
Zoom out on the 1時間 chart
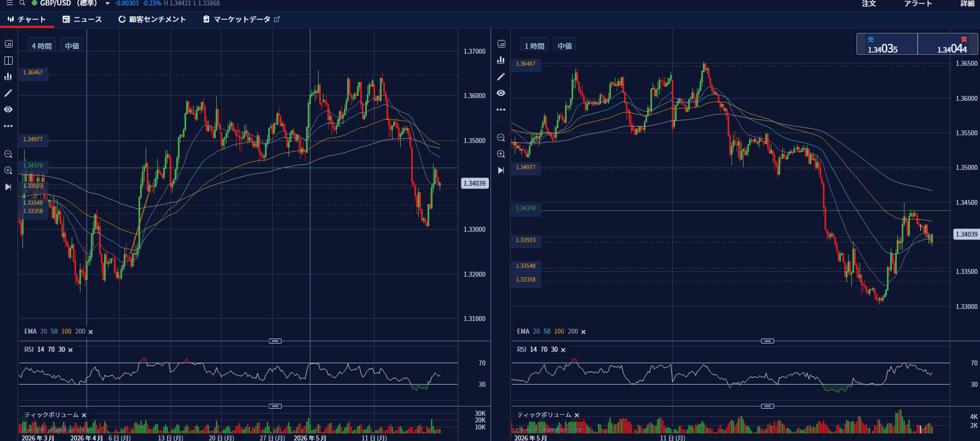[x=501, y=138]
